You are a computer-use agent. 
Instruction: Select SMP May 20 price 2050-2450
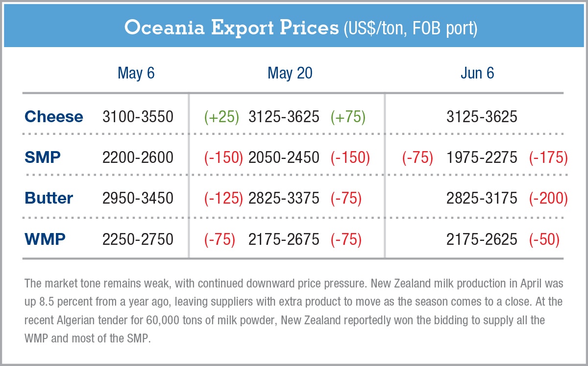(x=284, y=157)
